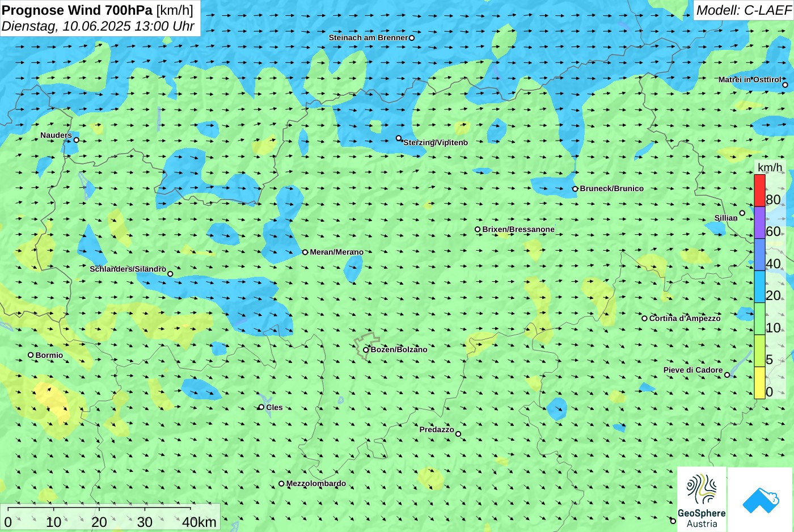Click the Steinach am Brenner marker dot
The height and width of the screenshot is (532, 794).
412,38
